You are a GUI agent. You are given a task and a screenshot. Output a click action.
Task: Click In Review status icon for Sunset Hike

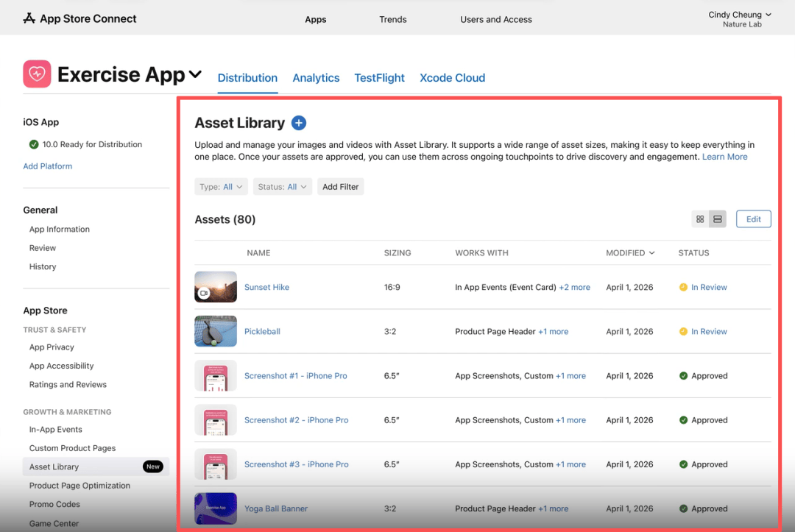pos(683,287)
